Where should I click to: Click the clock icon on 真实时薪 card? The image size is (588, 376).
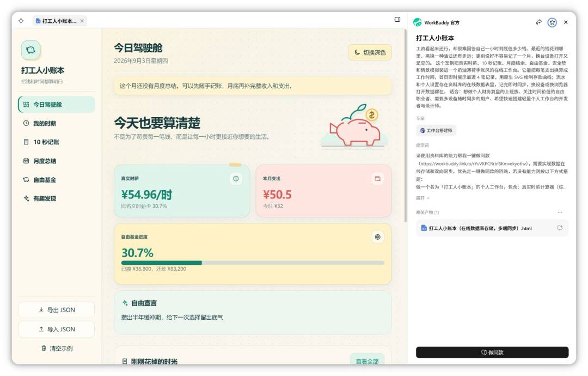236,179
